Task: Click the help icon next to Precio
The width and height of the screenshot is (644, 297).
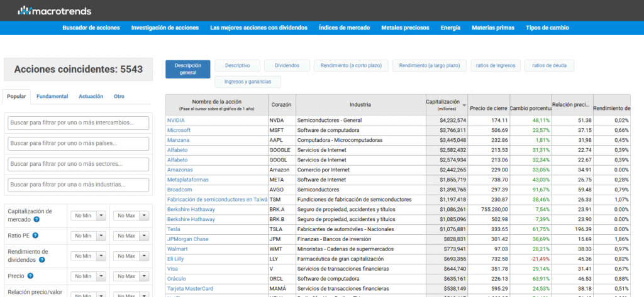Action: coord(30,276)
